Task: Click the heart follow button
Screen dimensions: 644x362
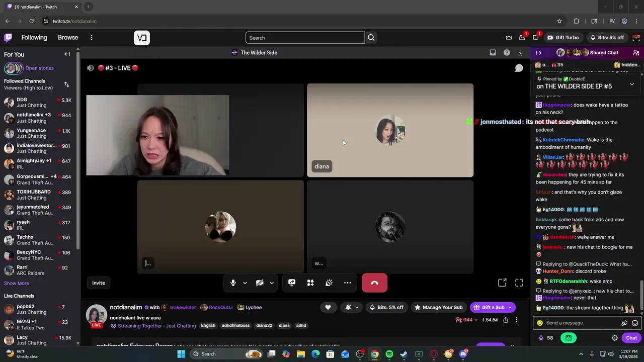Action: click(328, 307)
